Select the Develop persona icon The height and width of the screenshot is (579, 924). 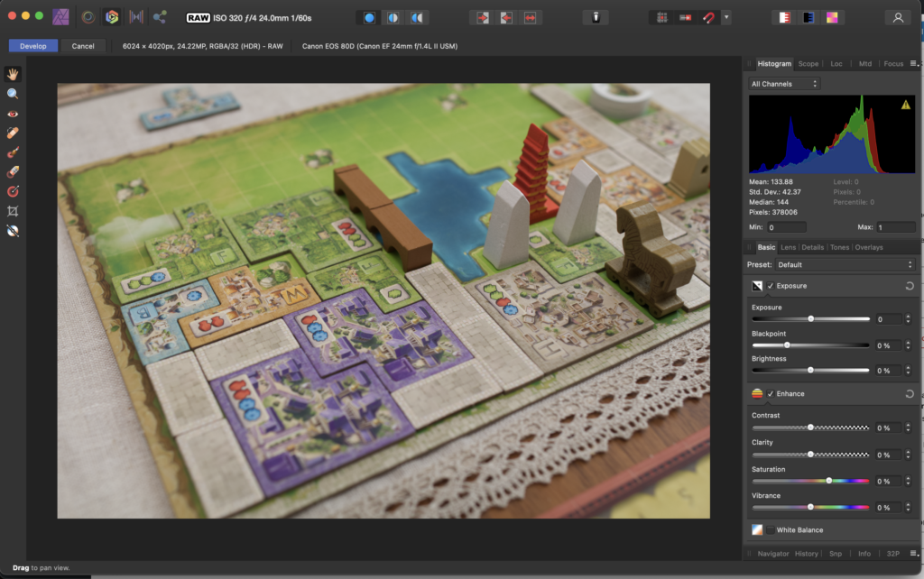pos(112,17)
